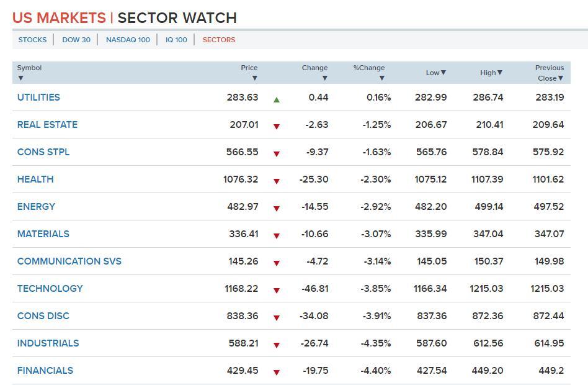
Task: Click red down arrow in Real Estate row
Action: pyautogui.click(x=277, y=127)
